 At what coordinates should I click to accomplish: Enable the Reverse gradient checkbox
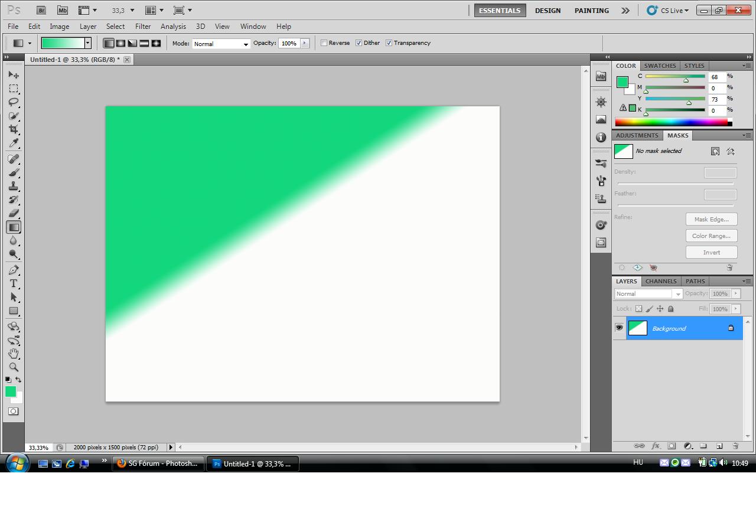click(x=324, y=43)
